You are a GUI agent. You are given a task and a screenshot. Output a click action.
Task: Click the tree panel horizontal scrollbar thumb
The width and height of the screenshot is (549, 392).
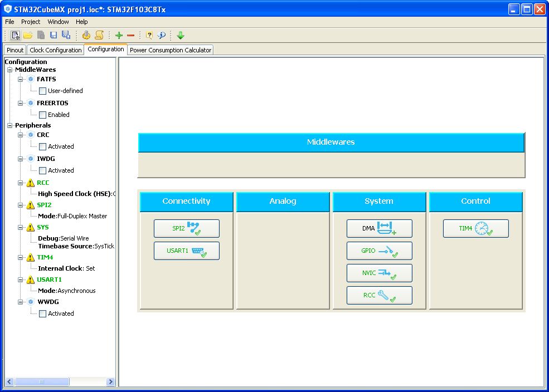click(x=42, y=381)
